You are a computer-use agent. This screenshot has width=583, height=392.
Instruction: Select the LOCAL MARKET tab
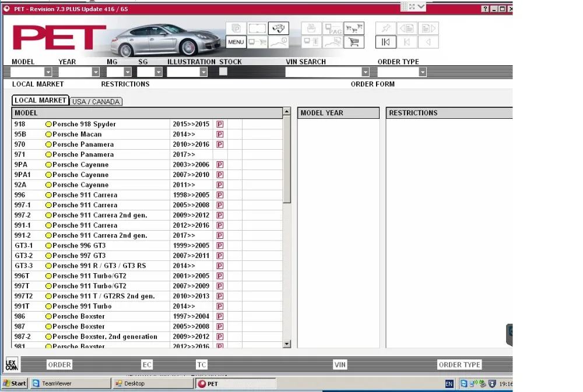[x=40, y=100]
